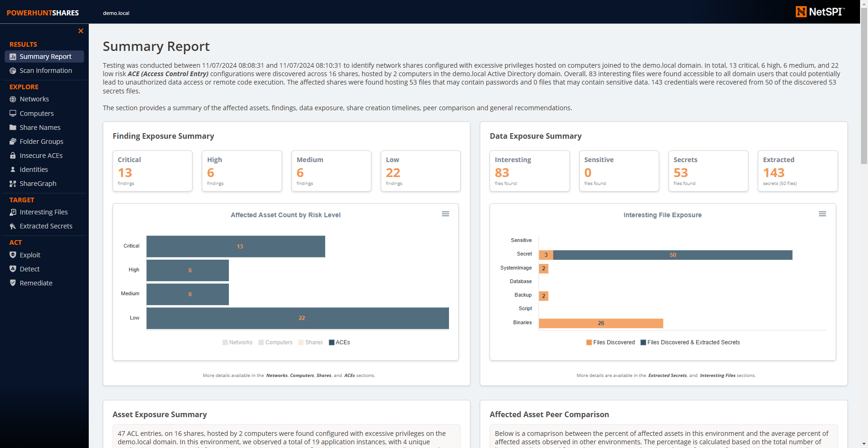
Task: Select the Extracted Secrets target icon
Action: click(12, 226)
